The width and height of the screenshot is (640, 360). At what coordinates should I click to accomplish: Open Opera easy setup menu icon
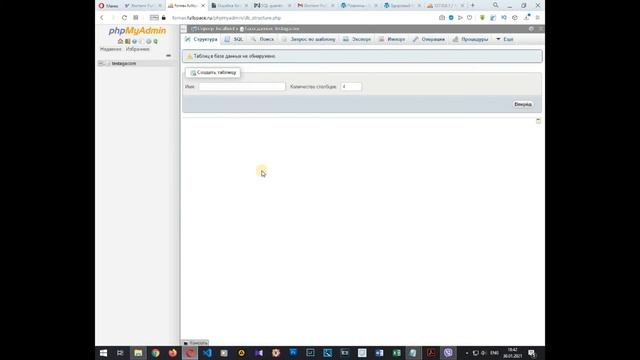coord(538,18)
